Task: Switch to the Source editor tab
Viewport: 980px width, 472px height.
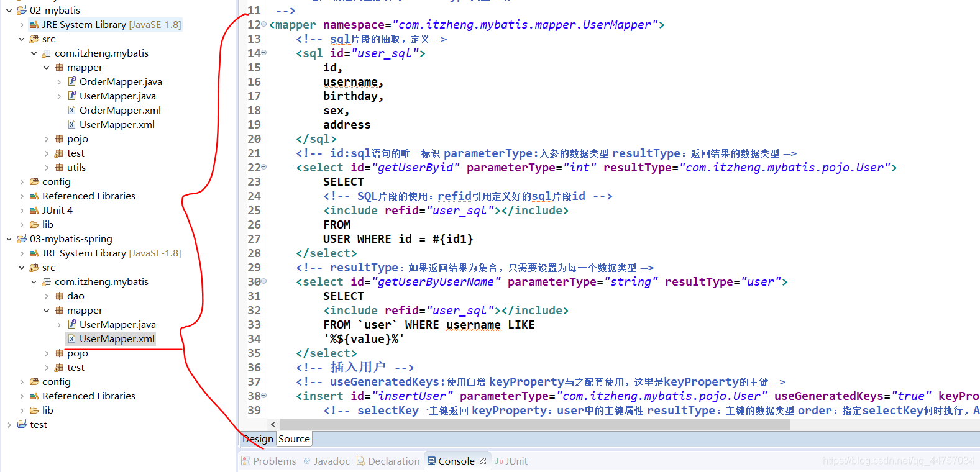Action: coord(294,439)
